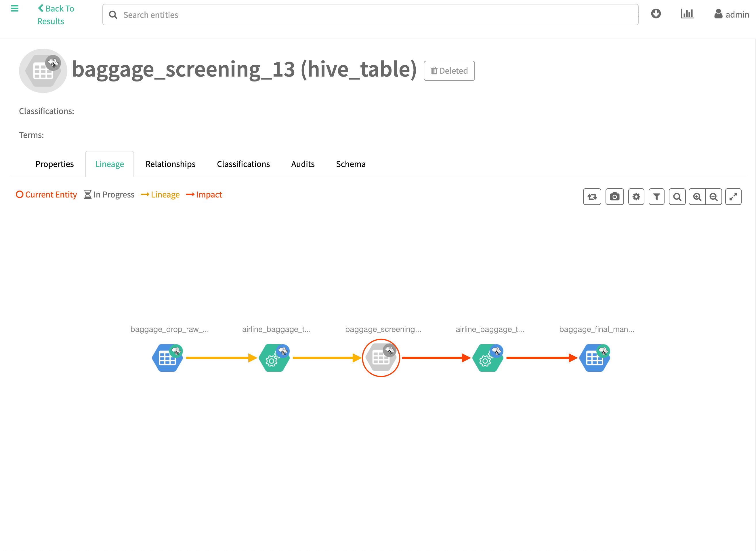Zoom in on the lineage graph

(x=697, y=197)
